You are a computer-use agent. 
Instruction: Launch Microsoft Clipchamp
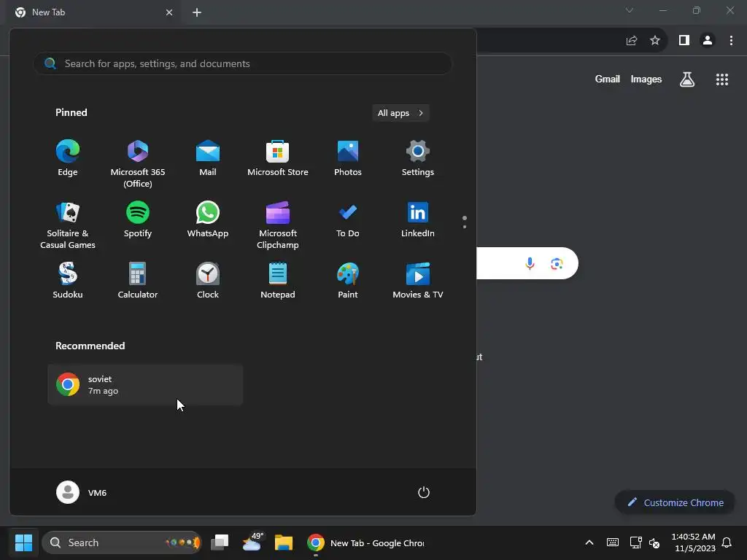278,225
